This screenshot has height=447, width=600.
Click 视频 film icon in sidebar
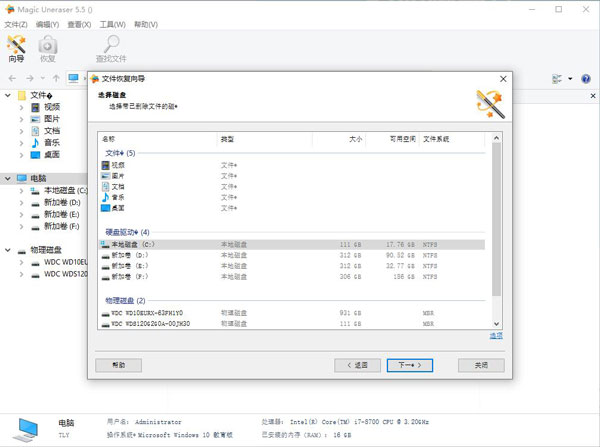(x=35, y=107)
